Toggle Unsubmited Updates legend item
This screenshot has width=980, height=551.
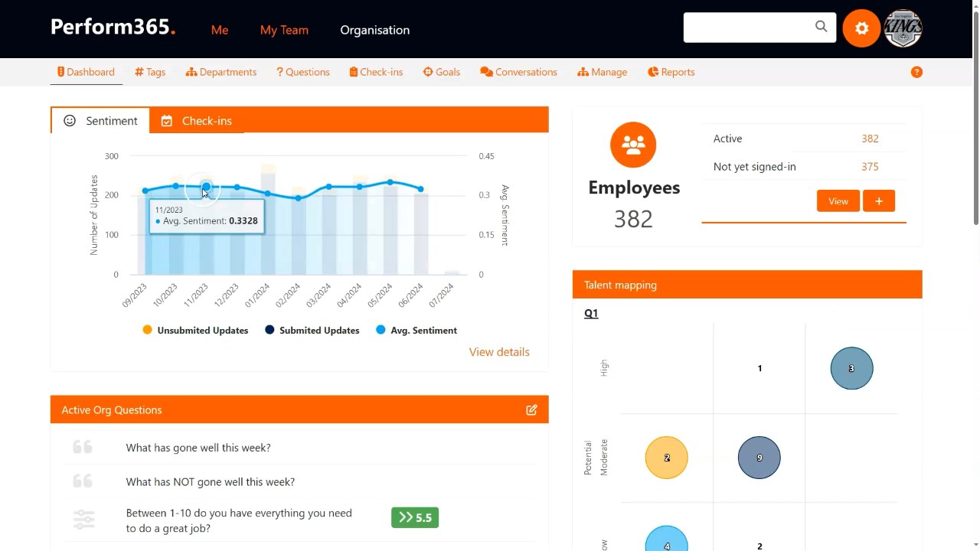[195, 331]
